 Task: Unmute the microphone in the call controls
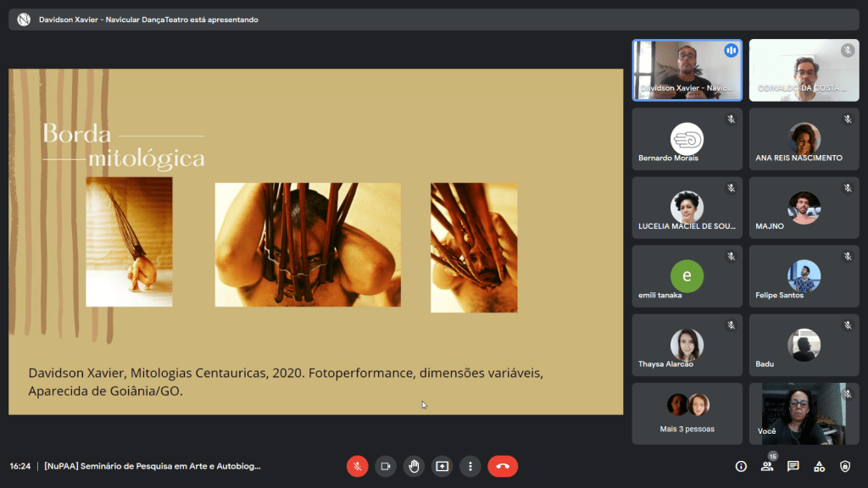tap(358, 466)
